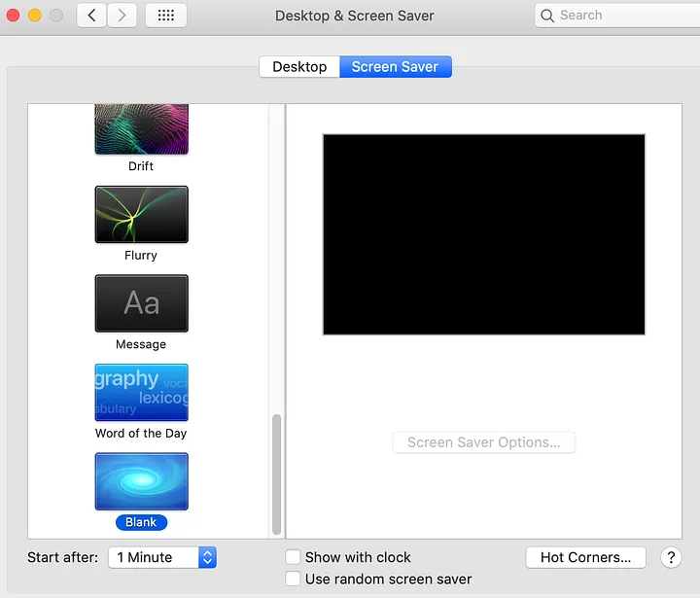This screenshot has height=598, width=700.
Task: Click the Blank screen saver icon
Action: click(x=141, y=481)
